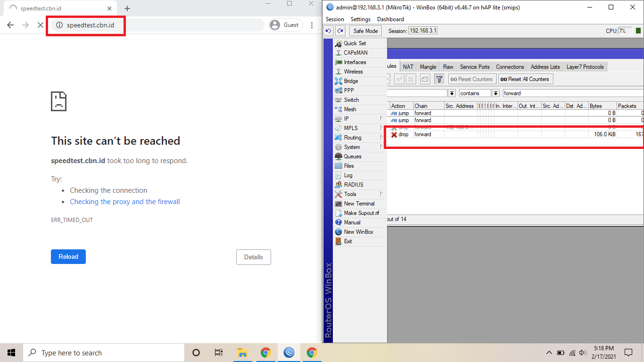Open the Settings menu in WinBox
644x362 pixels.
[361, 19]
